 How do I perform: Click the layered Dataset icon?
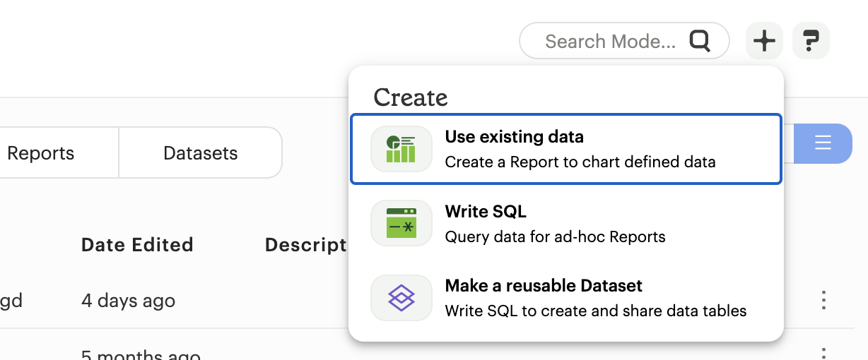[x=401, y=298]
